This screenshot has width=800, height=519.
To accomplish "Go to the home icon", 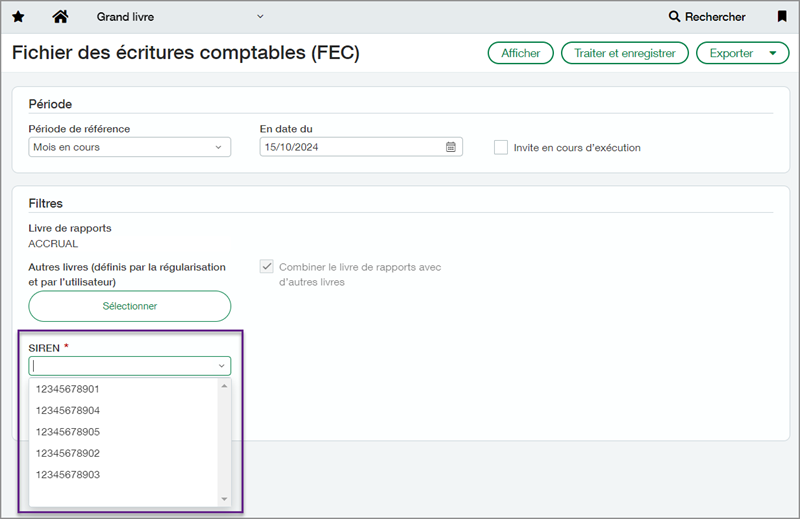I will [x=60, y=17].
